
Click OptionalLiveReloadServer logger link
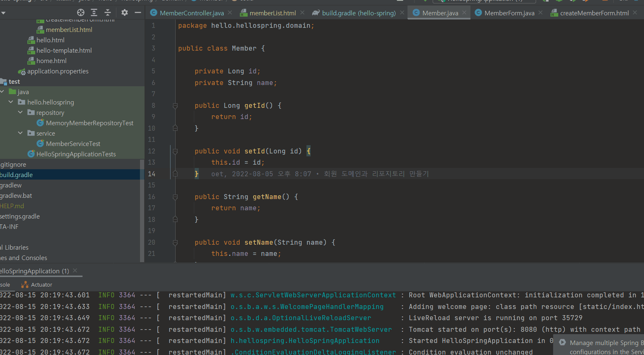tap(301, 318)
